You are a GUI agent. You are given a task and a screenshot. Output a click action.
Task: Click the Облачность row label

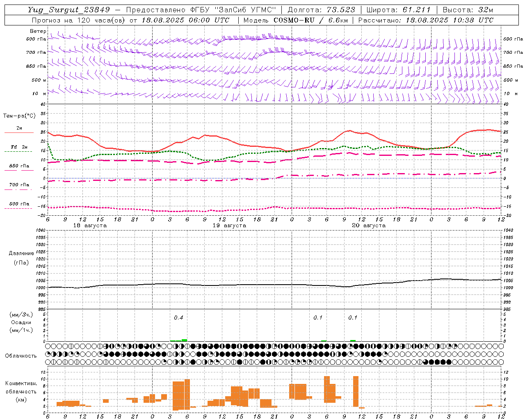[21, 356]
